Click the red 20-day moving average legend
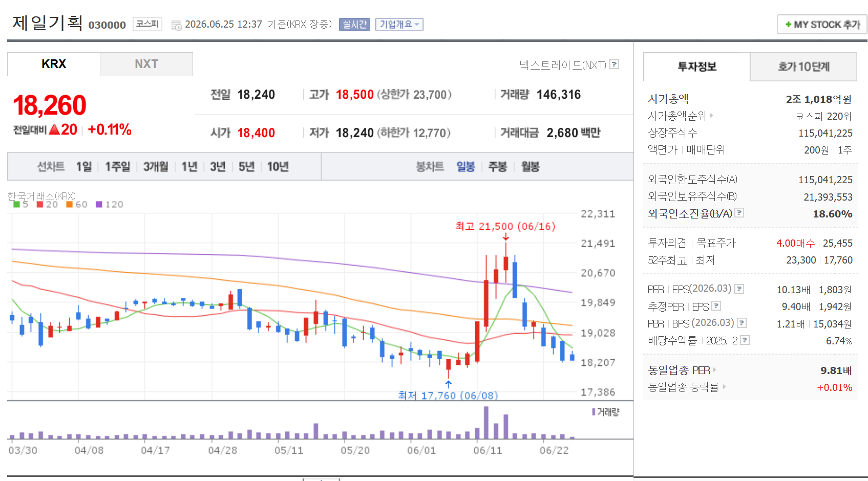Screen dimensions: 868x481 (47, 204)
